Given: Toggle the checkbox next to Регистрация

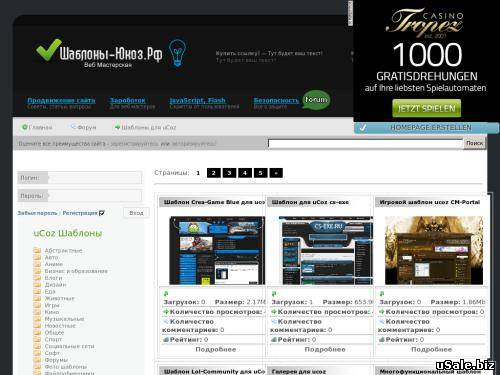Looking at the screenshot, I should pyautogui.click(x=102, y=213).
